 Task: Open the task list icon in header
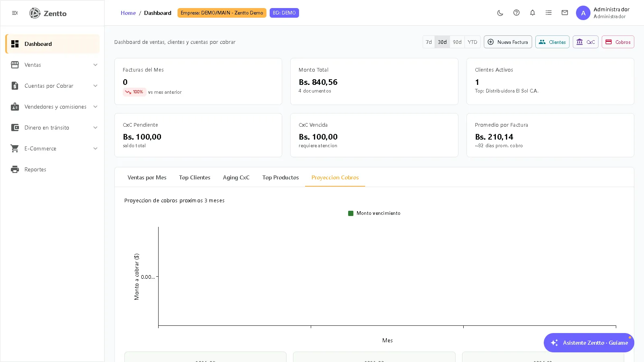pyautogui.click(x=549, y=13)
